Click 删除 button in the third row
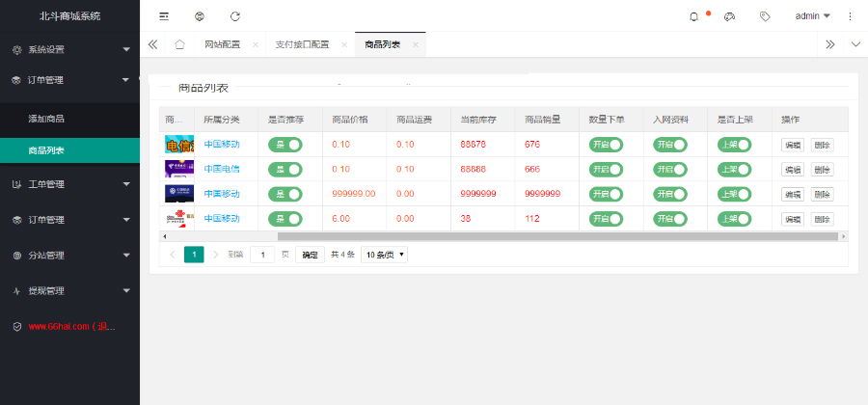 click(822, 194)
